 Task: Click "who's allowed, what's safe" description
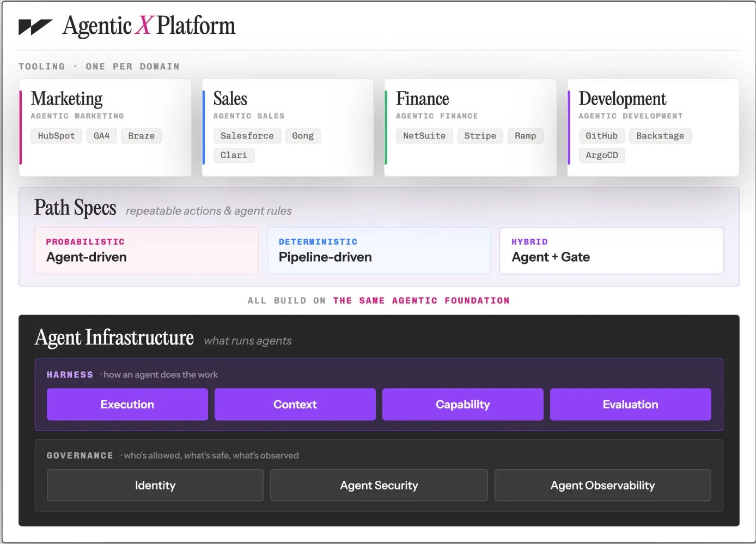click(211, 456)
